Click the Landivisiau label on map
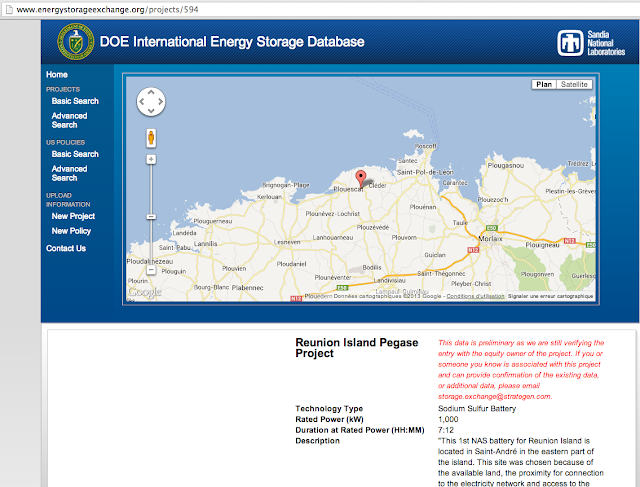Image resolution: width=640 pixels, height=487 pixels. (x=389, y=280)
